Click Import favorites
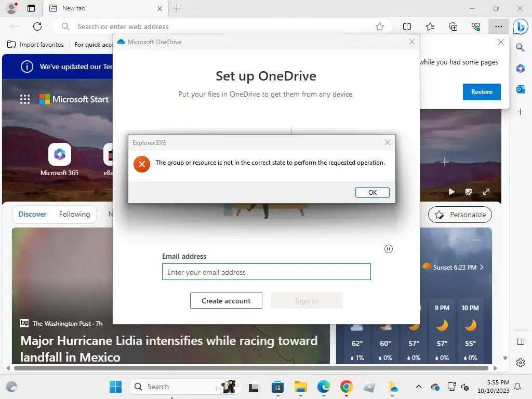This screenshot has height=399, width=532. (35, 45)
